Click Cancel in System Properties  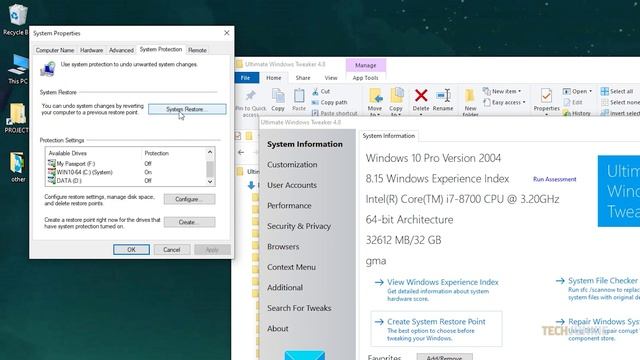pyautogui.click(x=172, y=249)
